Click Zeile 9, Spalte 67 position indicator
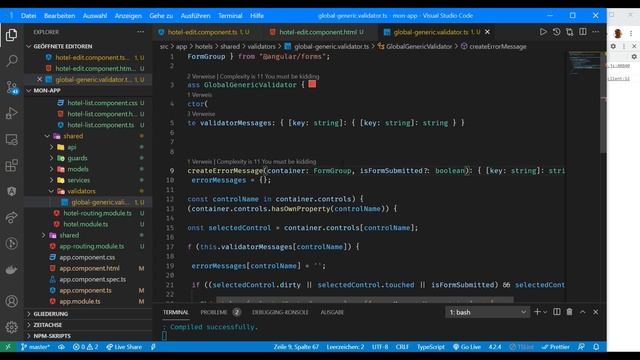 (x=296, y=347)
